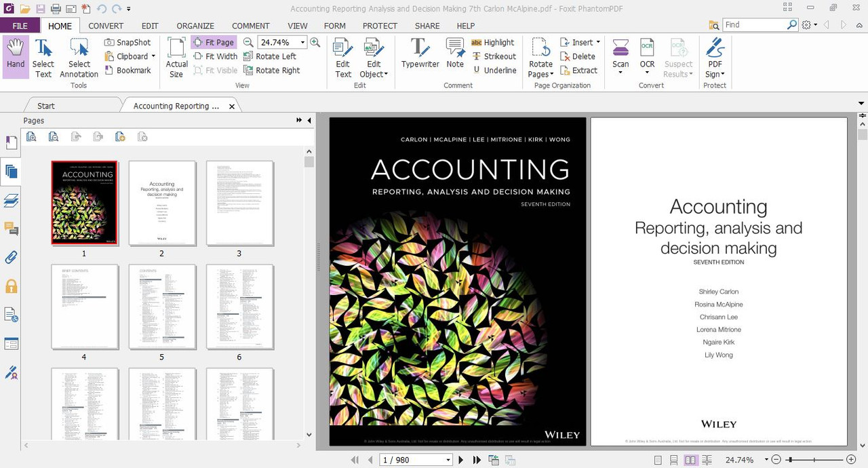Toggle Fit Page view mode

coord(214,42)
